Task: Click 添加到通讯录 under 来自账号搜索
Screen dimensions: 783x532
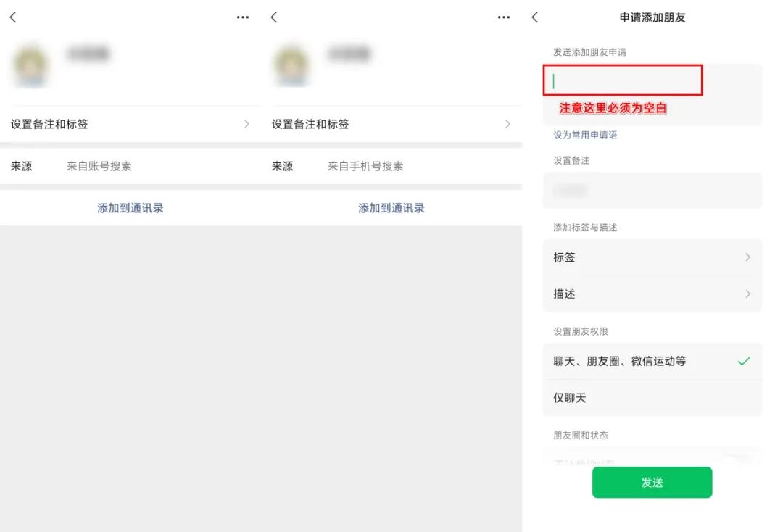Action: [130, 208]
